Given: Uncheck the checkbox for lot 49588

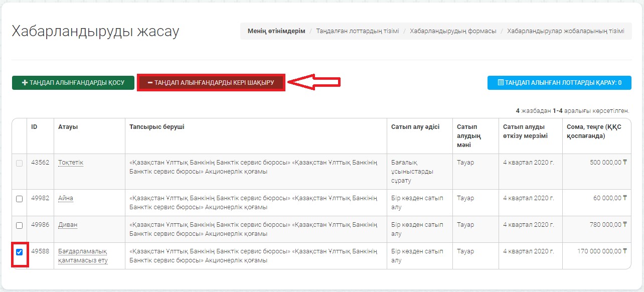Looking at the screenshot, I should (x=19, y=252).
